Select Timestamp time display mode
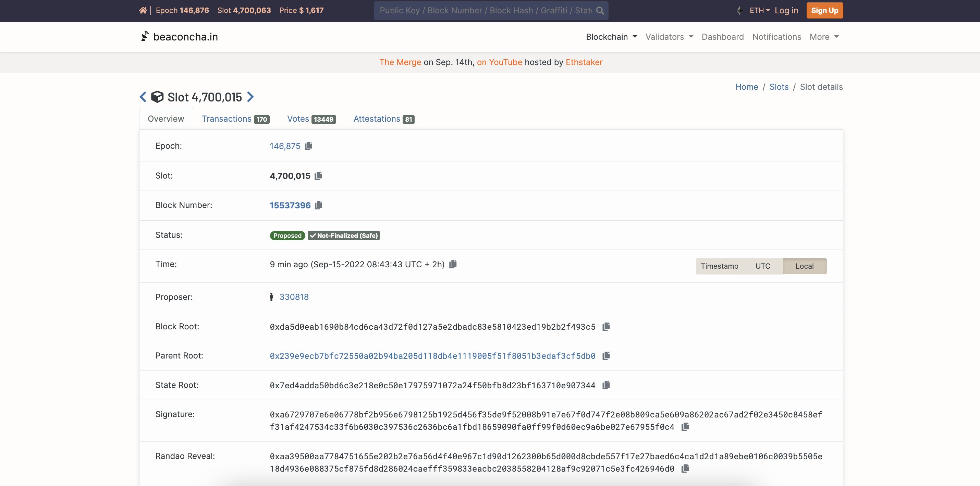This screenshot has width=980, height=486. pyautogui.click(x=719, y=266)
